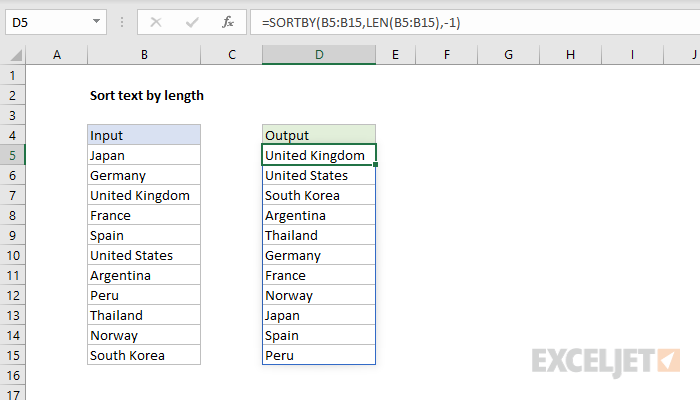This screenshot has width=700, height=400.
Task: Select the 'Input' header cell
Action: pyautogui.click(x=144, y=135)
